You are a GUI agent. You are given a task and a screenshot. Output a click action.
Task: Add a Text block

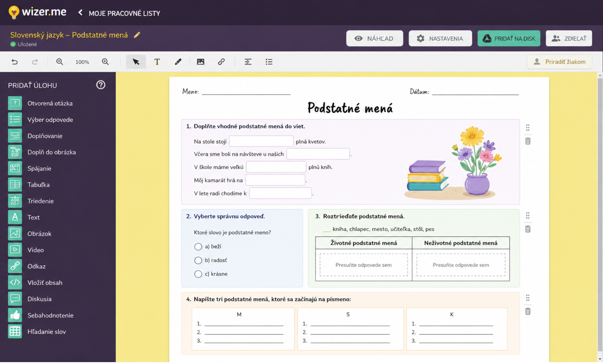tap(24, 218)
